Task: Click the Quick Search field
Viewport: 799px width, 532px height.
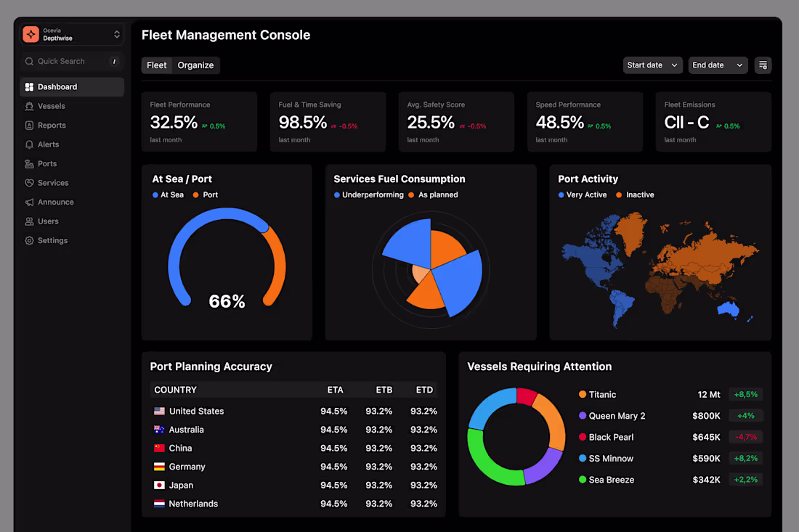Action: [x=72, y=61]
